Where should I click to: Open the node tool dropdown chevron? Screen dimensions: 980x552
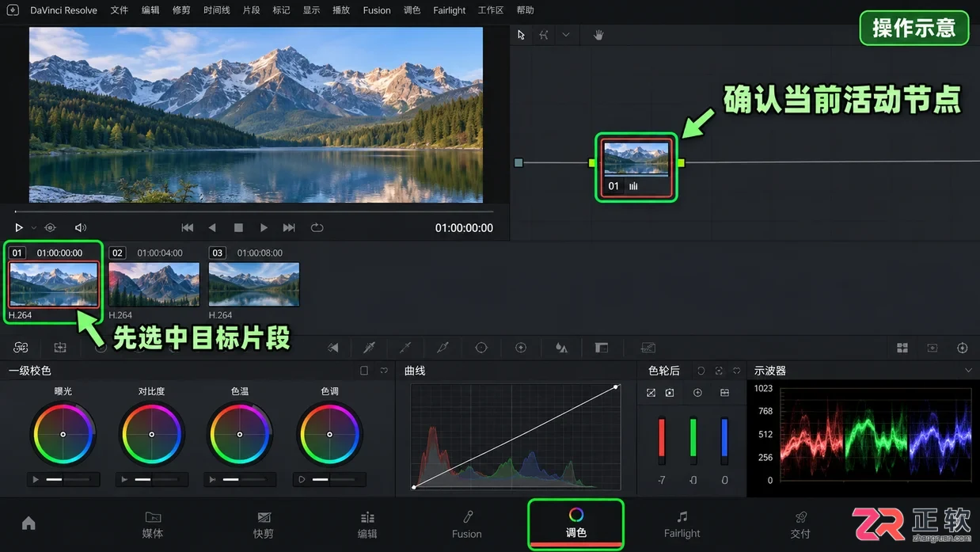point(566,35)
